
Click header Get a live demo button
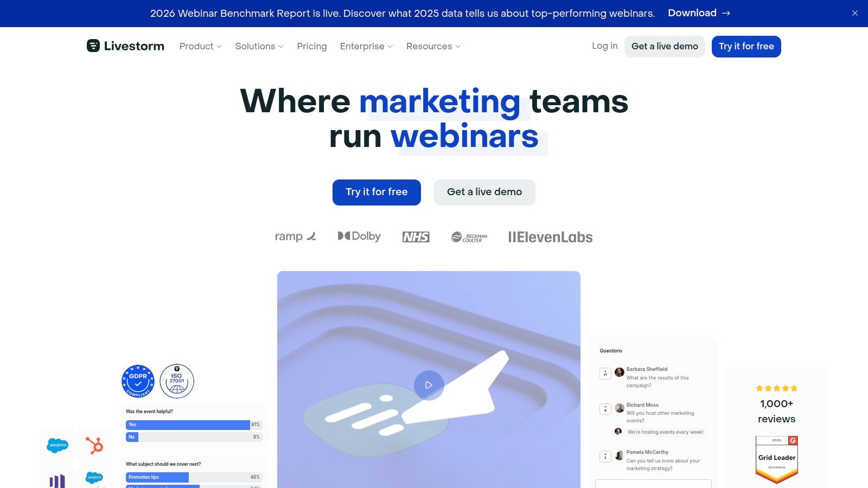(x=665, y=46)
